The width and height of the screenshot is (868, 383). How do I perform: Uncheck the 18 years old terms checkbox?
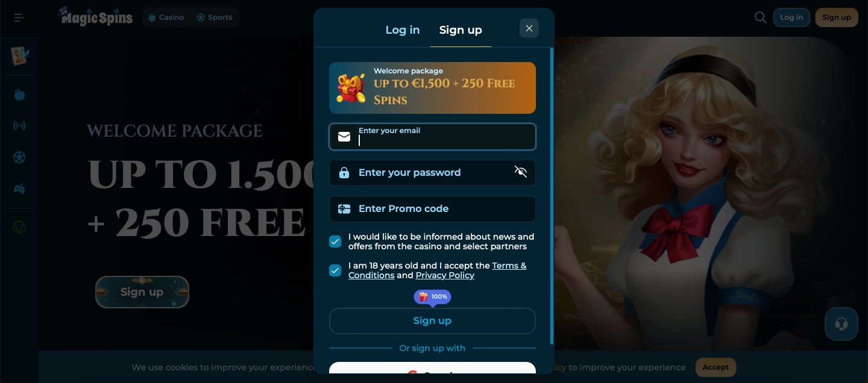[x=335, y=270]
